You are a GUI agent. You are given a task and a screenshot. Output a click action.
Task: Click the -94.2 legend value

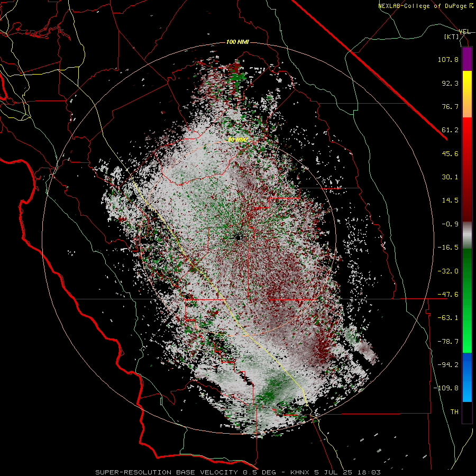coord(448,365)
